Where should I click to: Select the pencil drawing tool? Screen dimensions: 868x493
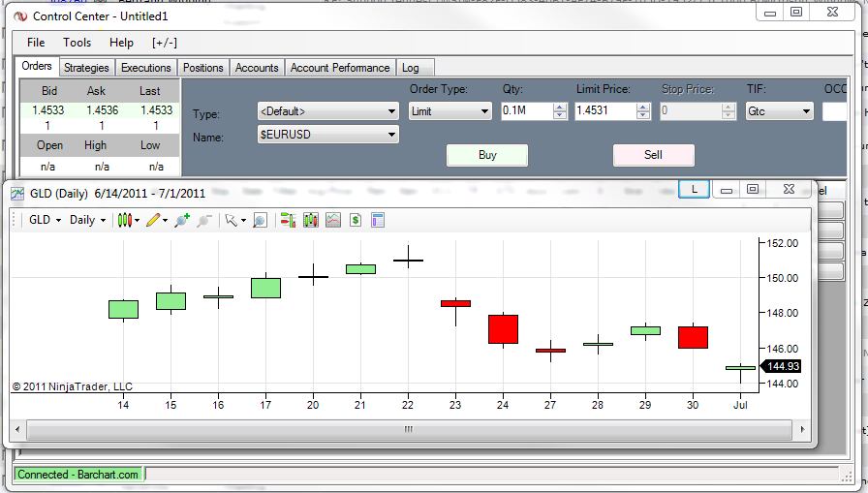(x=153, y=220)
